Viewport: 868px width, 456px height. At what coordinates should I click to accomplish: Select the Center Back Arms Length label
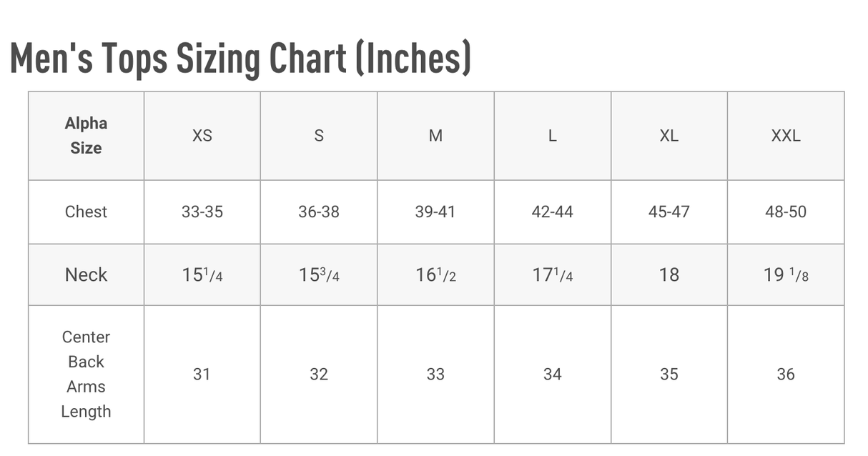pos(86,374)
